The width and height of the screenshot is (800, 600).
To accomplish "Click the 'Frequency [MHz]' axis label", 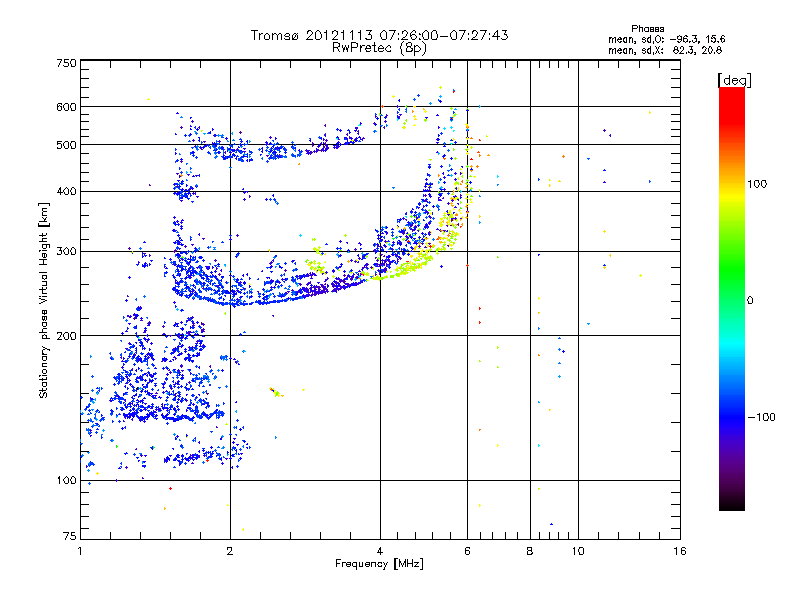I will 379,564.
